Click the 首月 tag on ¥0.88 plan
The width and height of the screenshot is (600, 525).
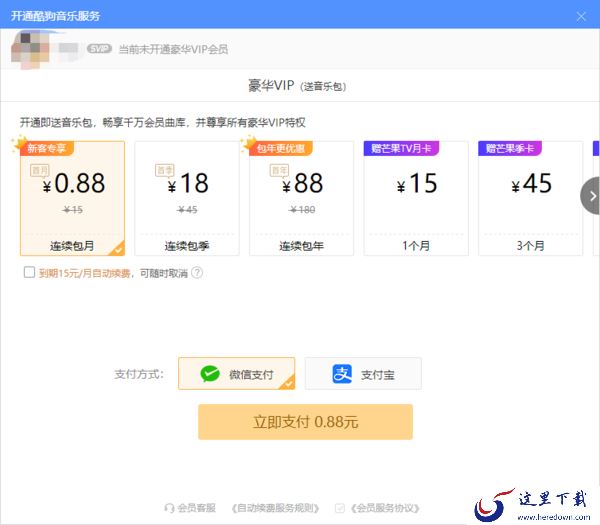40,170
